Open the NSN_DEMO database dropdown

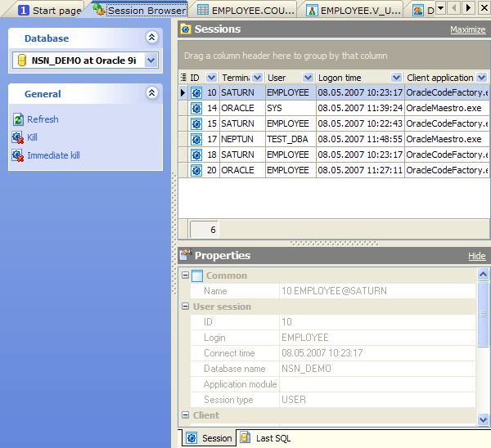[x=151, y=60]
